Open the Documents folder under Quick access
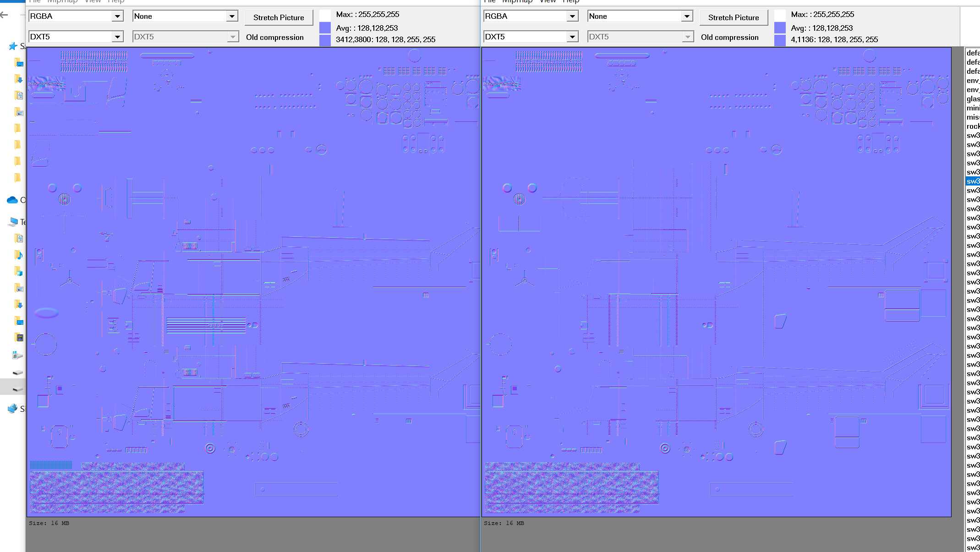 [18, 95]
